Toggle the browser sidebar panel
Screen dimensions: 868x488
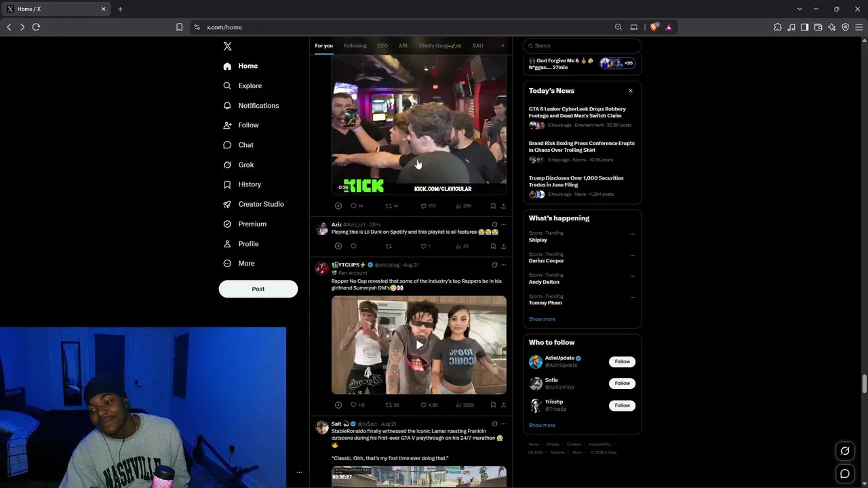[804, 27]
